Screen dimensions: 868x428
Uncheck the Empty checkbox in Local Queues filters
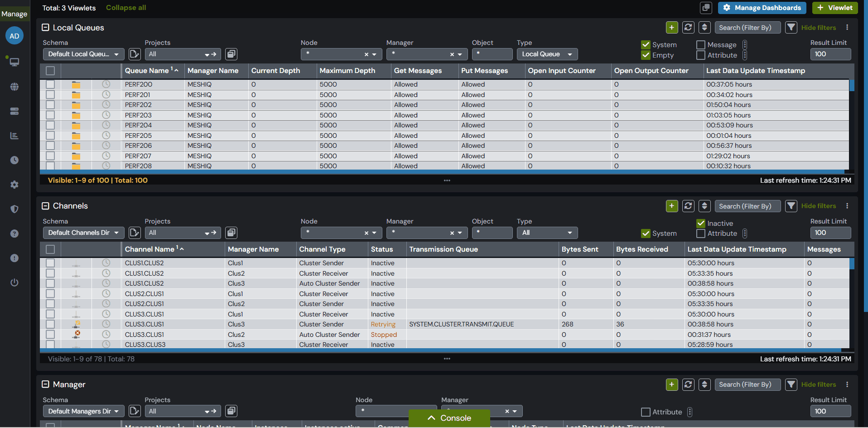click(x=646, y=55)
